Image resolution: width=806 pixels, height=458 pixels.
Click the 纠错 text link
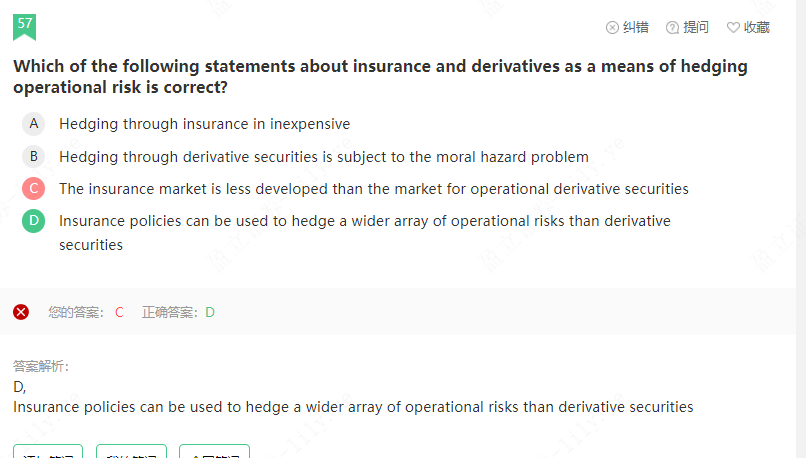point(636,28)
